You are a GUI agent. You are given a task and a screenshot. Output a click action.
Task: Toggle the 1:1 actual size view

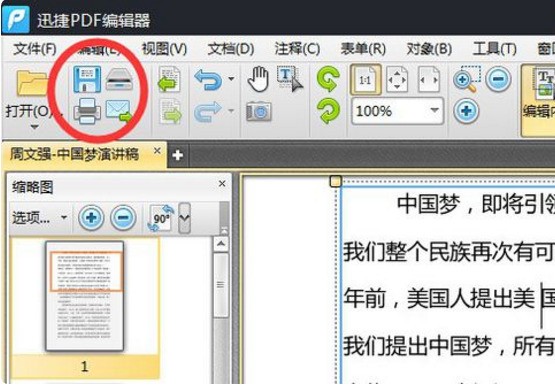click(365, 80)
